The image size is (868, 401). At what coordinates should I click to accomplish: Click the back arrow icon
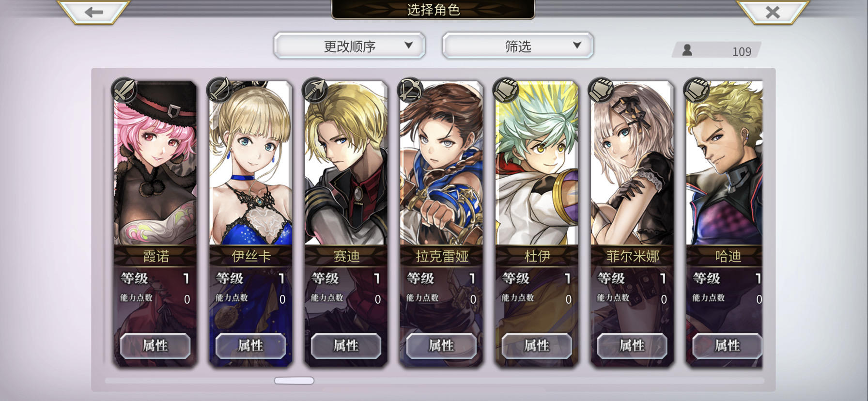coord(94,12)
